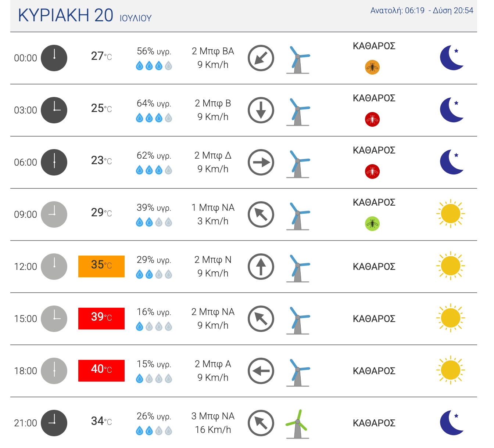Click the ΚΑΘΑΡΟΣ label at 15:00
Viewport: 494px width, 448px height.
(x=374, y=319)
